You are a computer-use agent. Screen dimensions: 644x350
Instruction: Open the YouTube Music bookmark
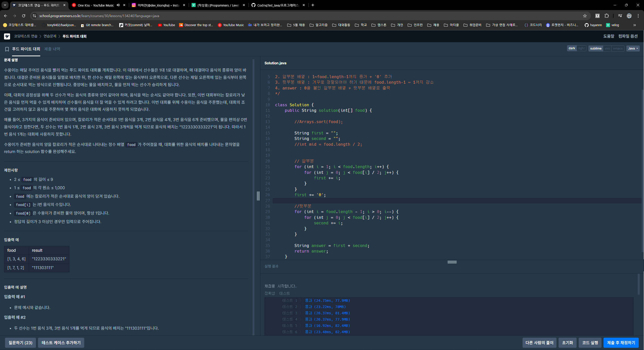[x=231, y=25]
